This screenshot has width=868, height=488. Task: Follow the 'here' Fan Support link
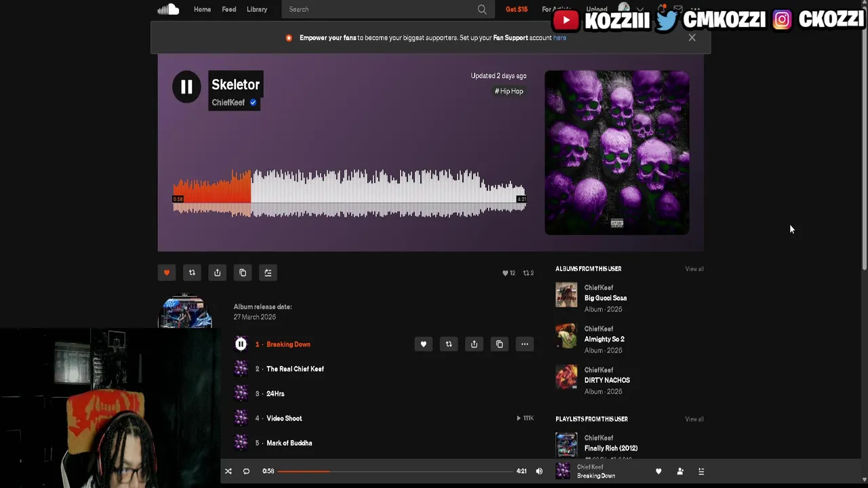point(559,38)
